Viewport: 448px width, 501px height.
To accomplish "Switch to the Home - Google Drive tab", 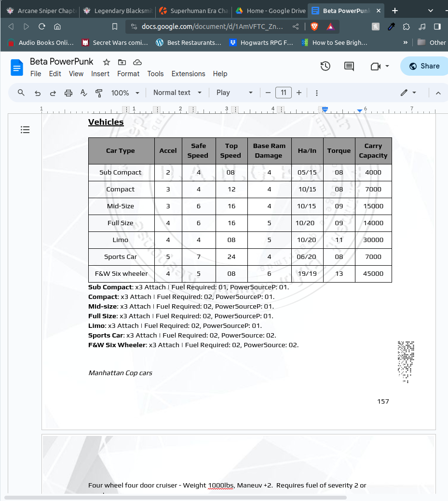I will pos(270,11).
